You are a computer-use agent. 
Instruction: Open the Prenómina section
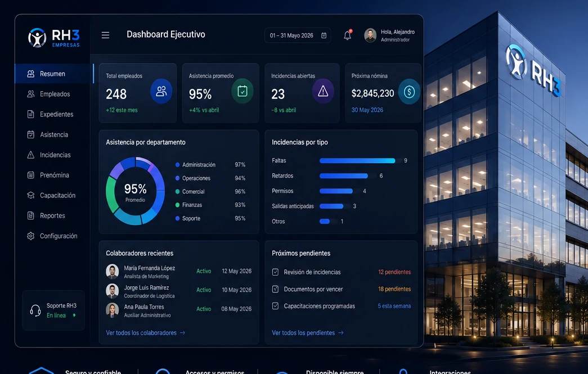pyautogui.click(x=52, y=175)
